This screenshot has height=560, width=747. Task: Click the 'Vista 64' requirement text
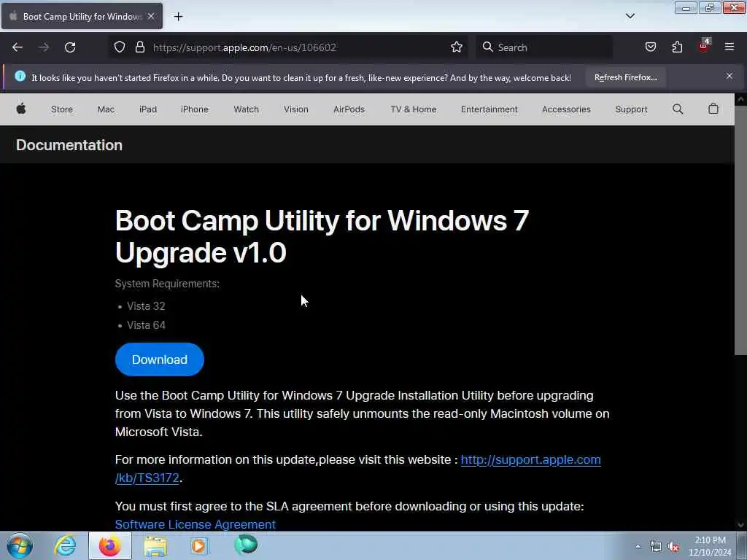click(146, 325)
